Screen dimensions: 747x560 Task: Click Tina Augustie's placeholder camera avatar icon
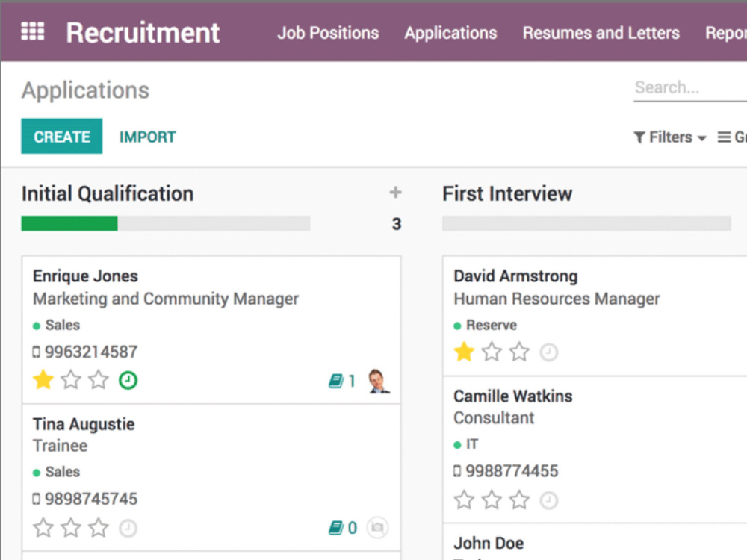[378, 528]
